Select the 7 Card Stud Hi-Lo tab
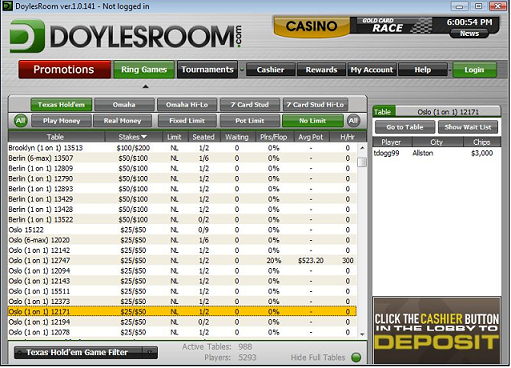The width and height of the screenshot is (511, 368). point(315,105)
